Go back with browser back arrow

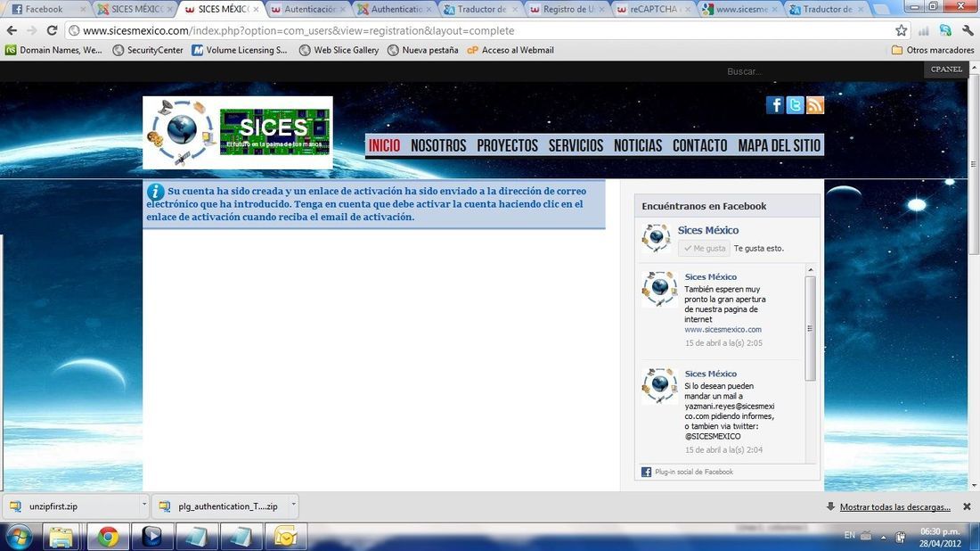coord(12,30)
